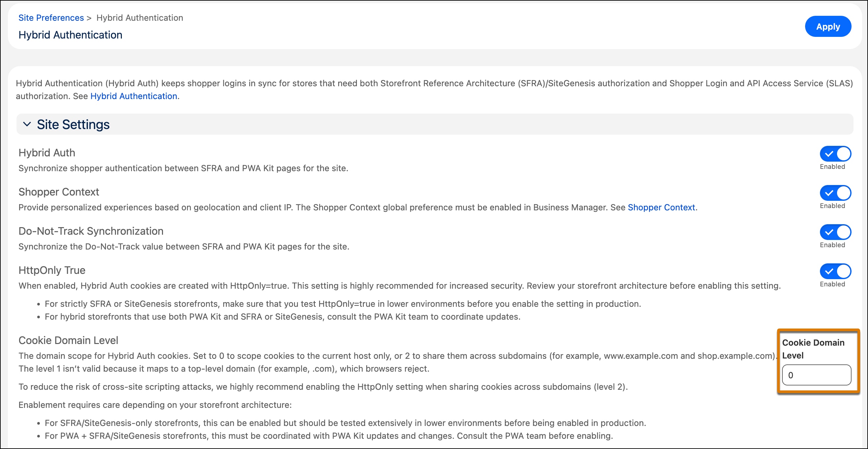Screen dimensions: 868x449
Task: Click the Cookie Domain Level field label above input
Action: 813,349
